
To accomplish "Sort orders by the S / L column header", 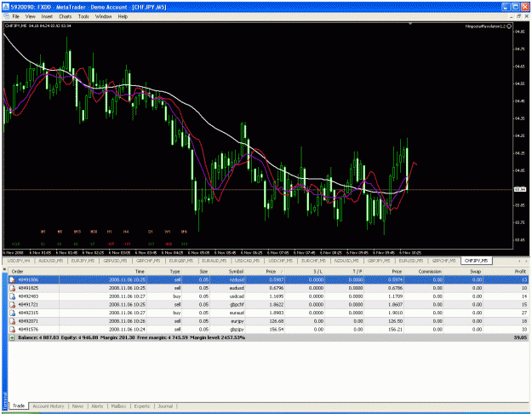I will pyautogui.click(x=305, y=272).
